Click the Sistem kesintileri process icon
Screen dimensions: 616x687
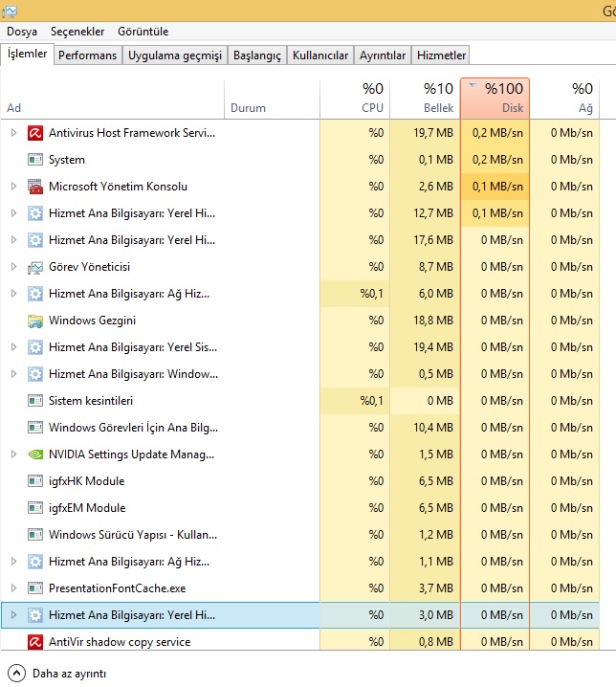pyautogui.click(x=35, y=401)
